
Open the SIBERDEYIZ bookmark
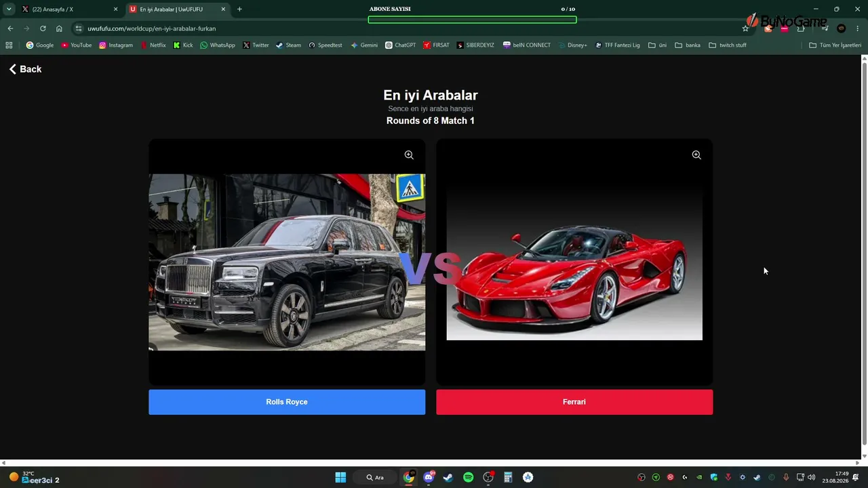pyautogui.click(x=476, y=45)
